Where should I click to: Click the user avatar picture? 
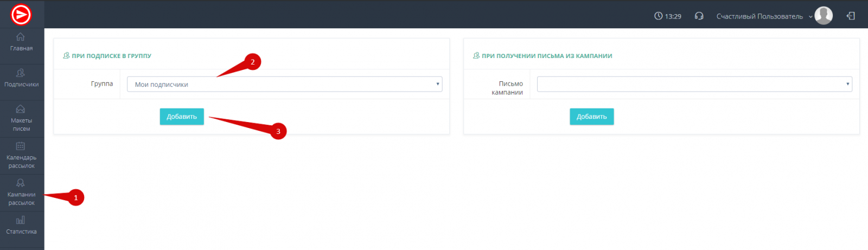pyautogui.click(x=824, y=16)
